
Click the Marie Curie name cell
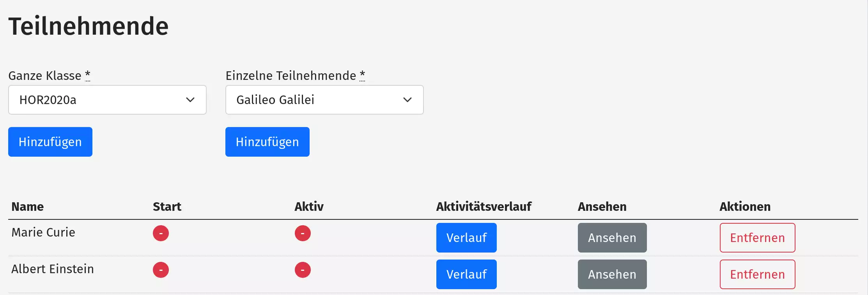coord(43,232)
